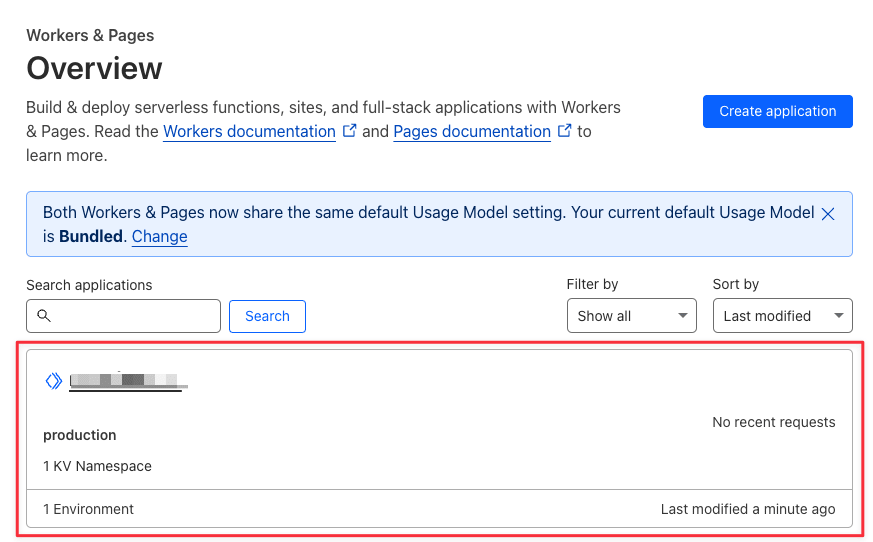Click external link icon after Workers documentation
873x542 pixels.
349,130
